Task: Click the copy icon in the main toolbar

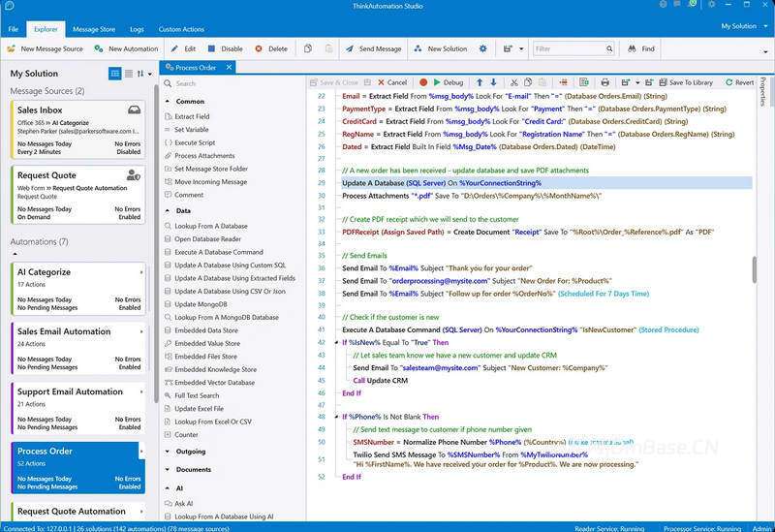Action: click(308, 48)
